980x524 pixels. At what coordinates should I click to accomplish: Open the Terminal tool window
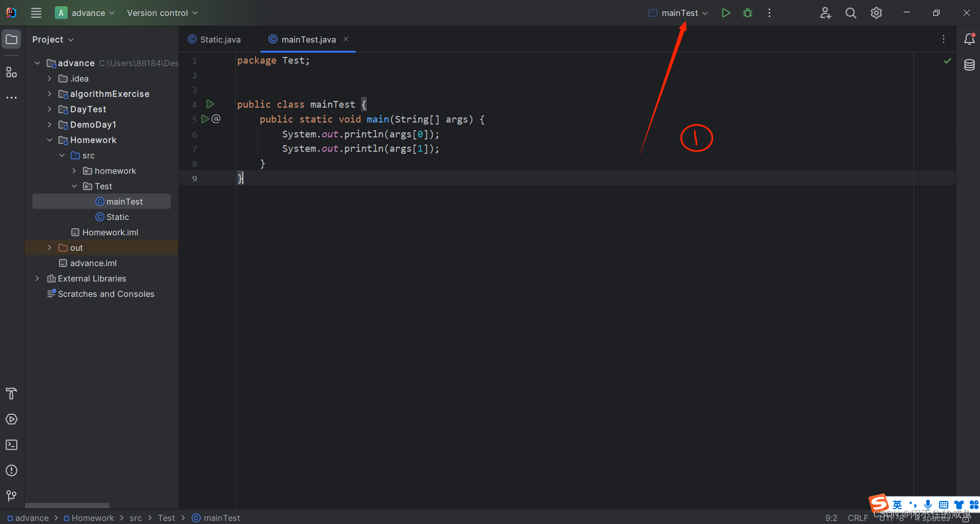pos(11,445)
